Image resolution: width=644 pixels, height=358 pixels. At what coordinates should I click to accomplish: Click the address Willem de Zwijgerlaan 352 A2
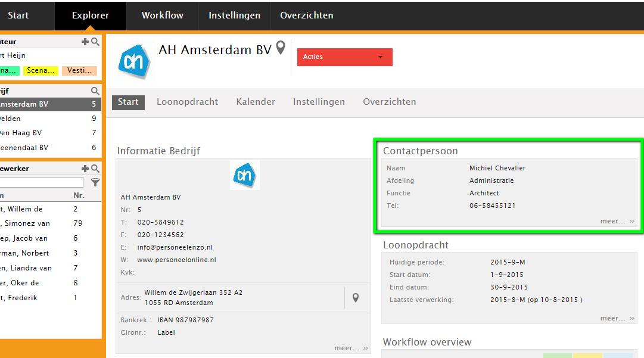coord(194,292)
